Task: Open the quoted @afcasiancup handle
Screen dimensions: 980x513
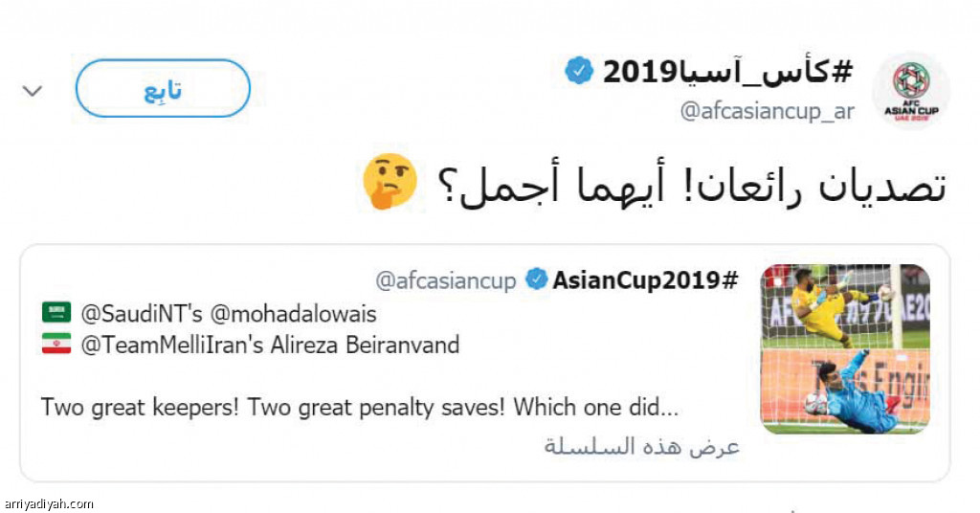Action: tap(446, 281)
